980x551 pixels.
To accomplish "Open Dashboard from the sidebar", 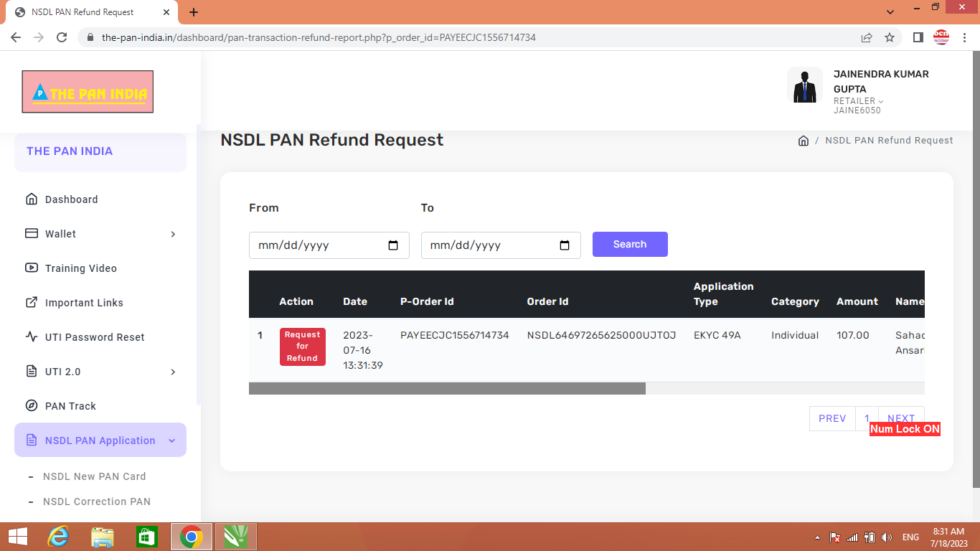I will [x=71, y=199].
